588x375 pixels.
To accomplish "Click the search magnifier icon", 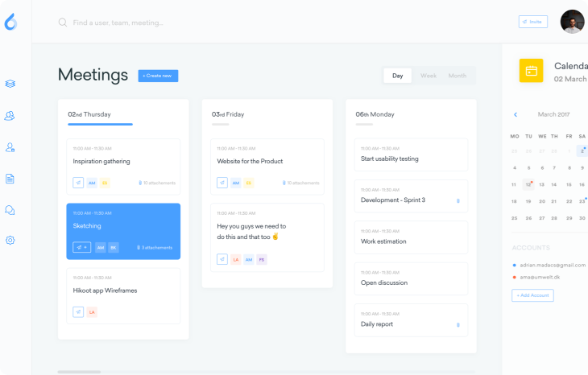I will click(62, 23).
